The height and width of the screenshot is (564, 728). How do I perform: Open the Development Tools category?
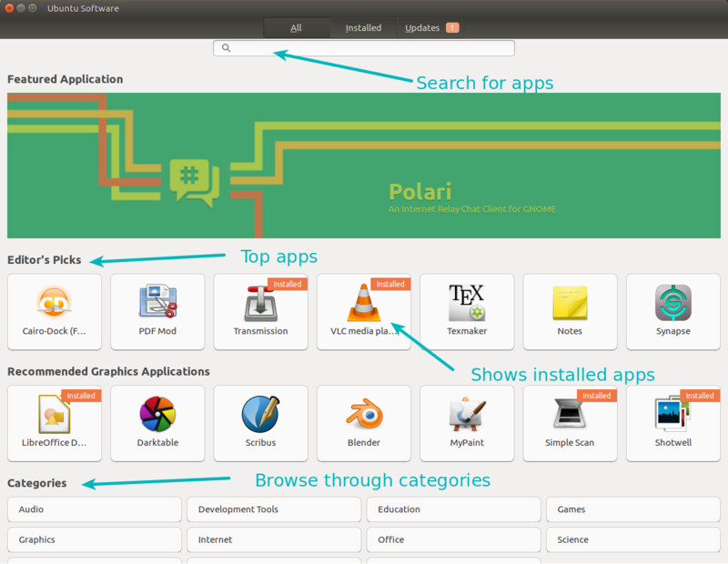pyautogui.click(x=274, y=509)
